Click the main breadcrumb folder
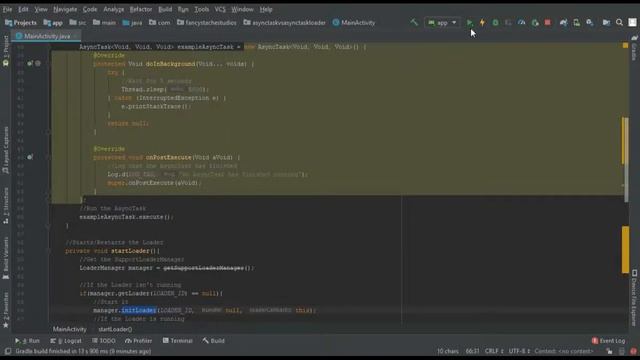 104,23
